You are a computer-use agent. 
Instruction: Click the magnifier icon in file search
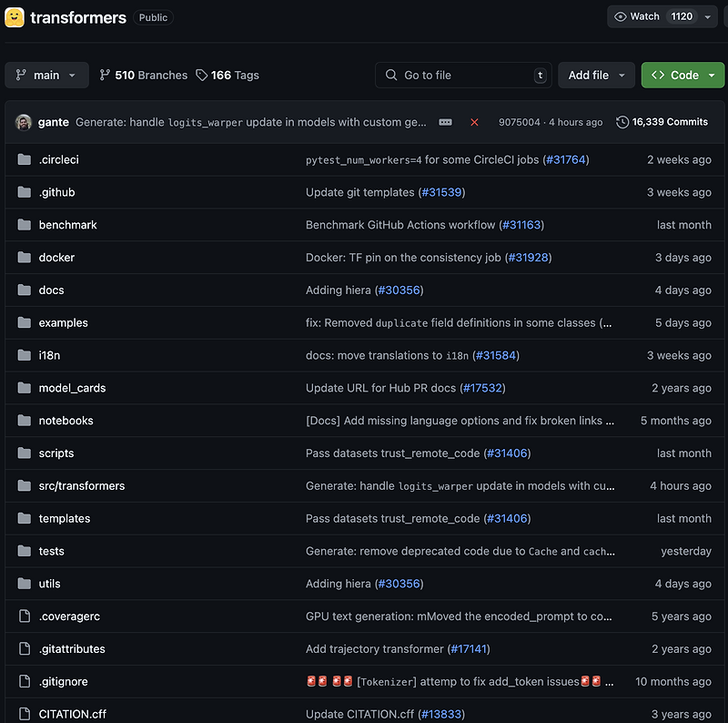click(391, 75)
